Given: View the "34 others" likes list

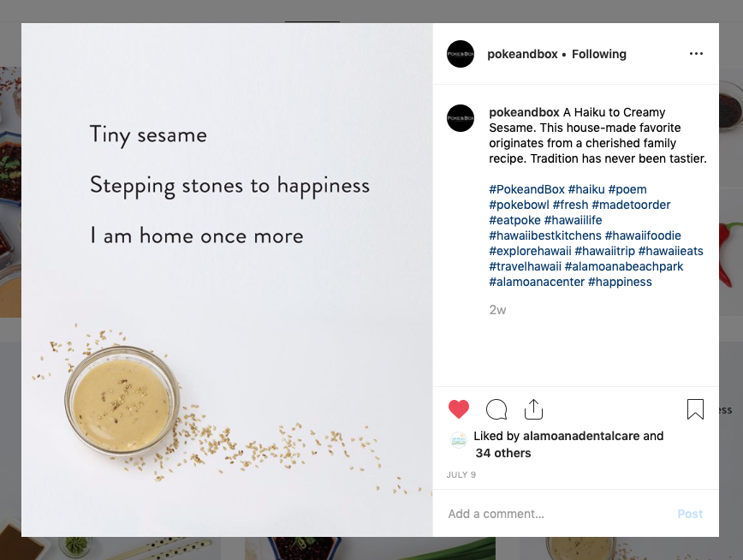Looking at the screenshot, I should 503,453.
